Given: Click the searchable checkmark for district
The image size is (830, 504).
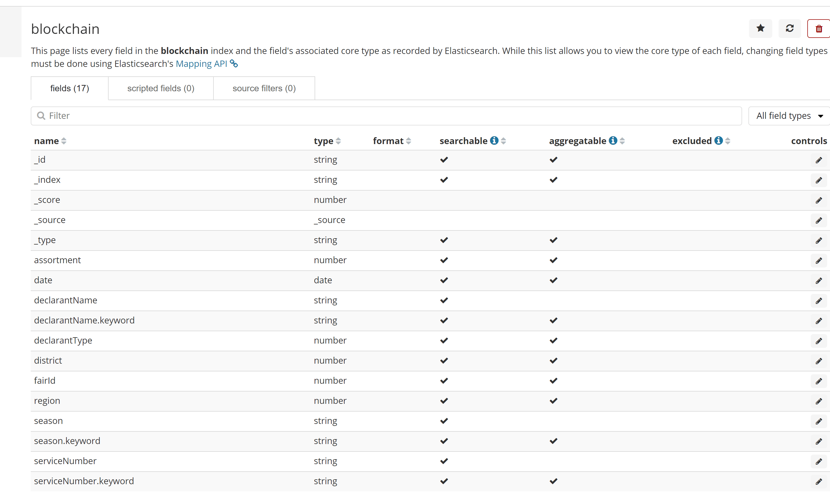Looking at the screenshot, I should click(444, 361).
